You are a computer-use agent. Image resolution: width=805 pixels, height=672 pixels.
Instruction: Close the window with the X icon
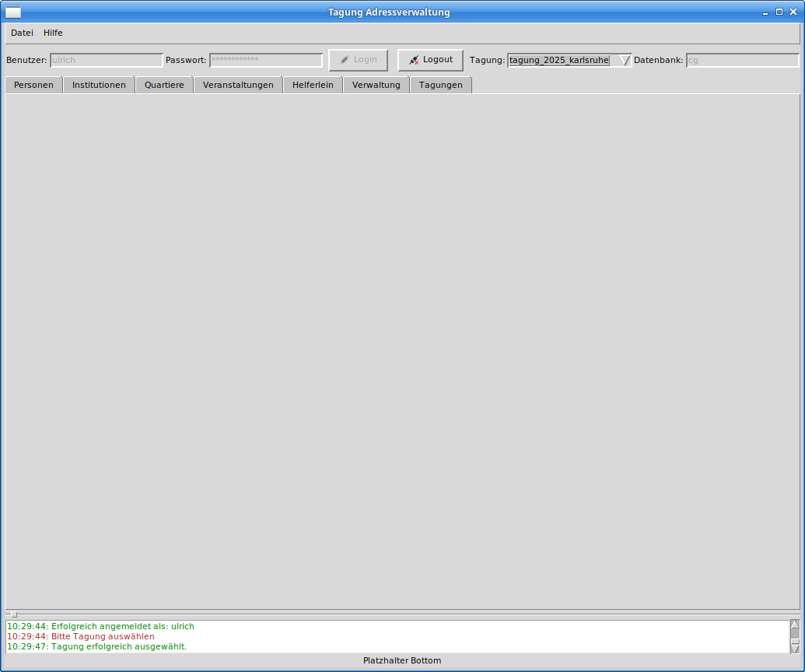point(793,12)
